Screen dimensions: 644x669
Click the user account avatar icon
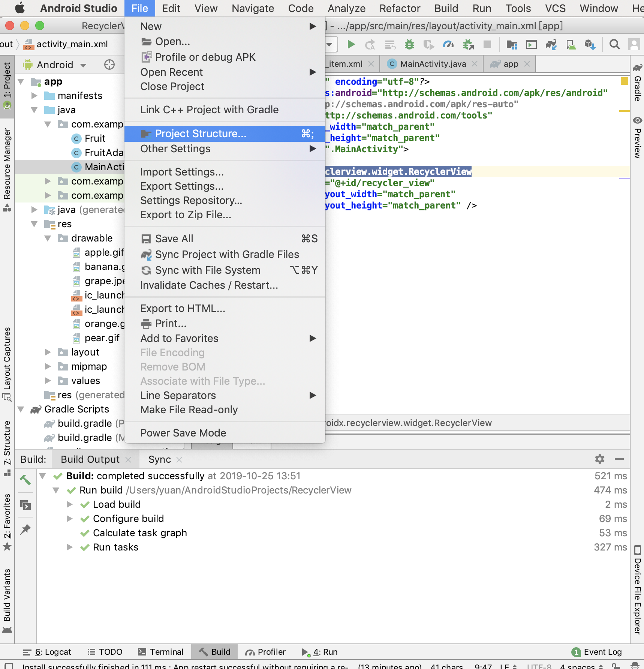(x=634, y=45)
